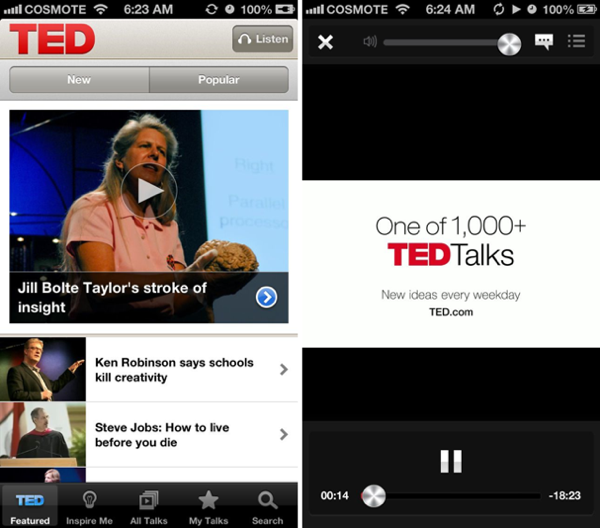
Task: Pause the playing talk
Action: point(451,461)
